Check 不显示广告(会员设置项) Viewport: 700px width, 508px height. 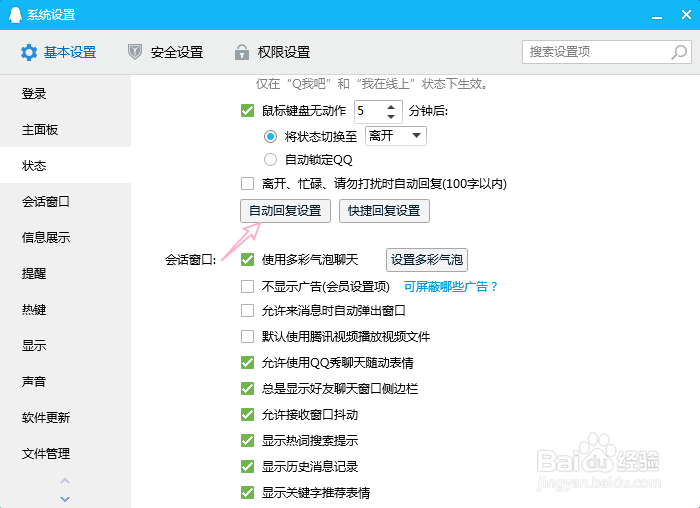click(x=247, y=286)
